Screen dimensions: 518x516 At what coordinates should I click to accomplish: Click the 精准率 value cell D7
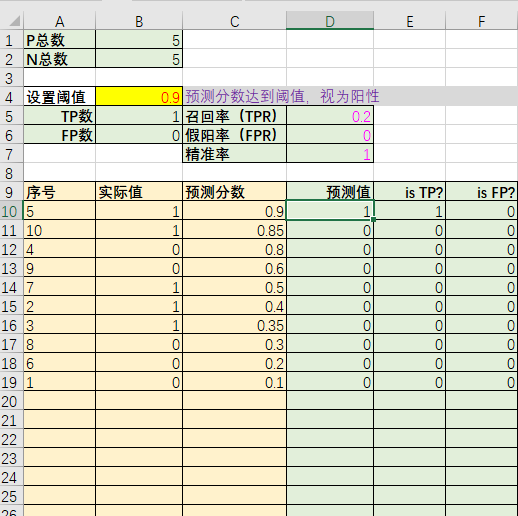[x=330, y=154]
